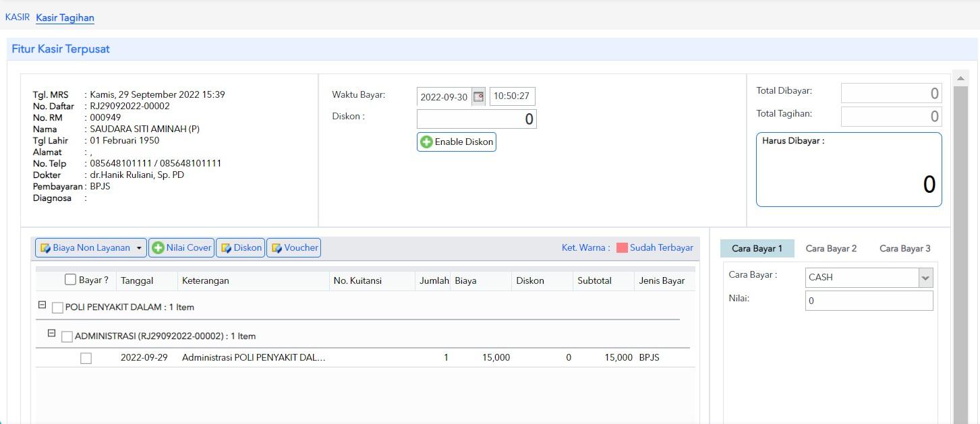Click the Voucher toolbar button
980x424 pixels.
coord(293,248)
